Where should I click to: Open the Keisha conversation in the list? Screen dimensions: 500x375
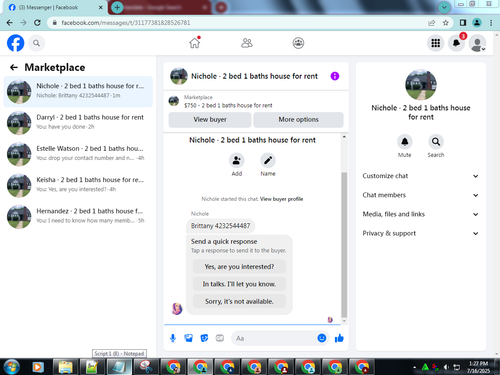point(78,185)
